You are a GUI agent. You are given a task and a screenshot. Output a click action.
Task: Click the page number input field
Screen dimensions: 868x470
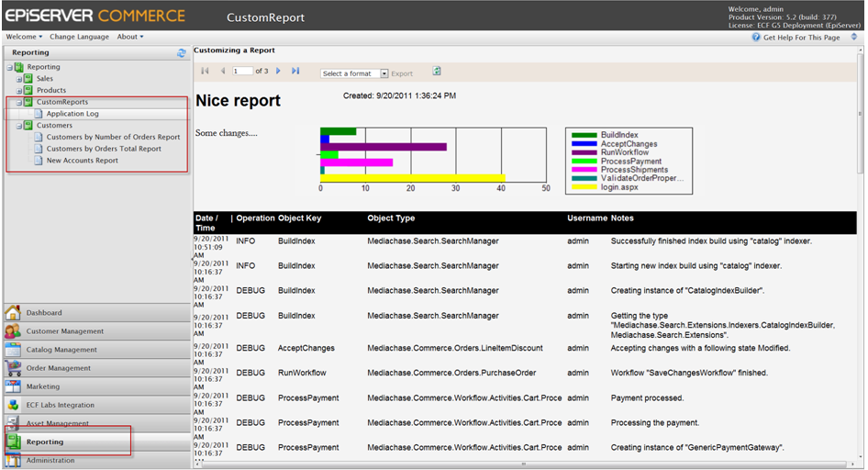click(242, 71)
